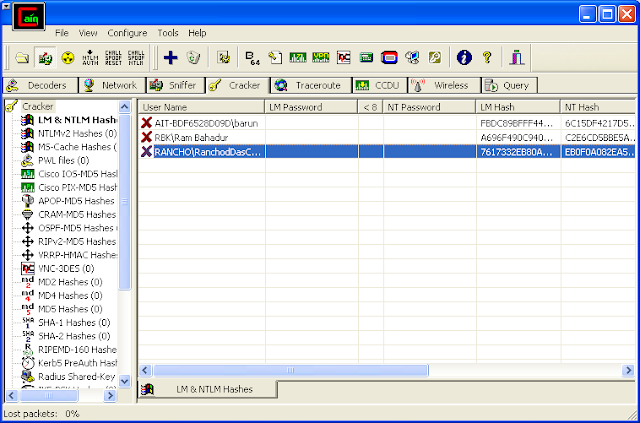Select CRAM-MD5 Hashes tree item

point(77,214)
